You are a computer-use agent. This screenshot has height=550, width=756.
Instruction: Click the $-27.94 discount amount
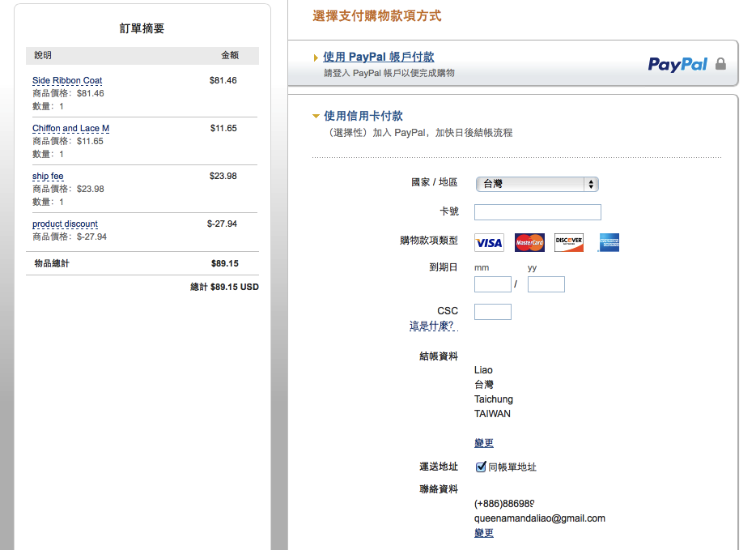click(x=223, y=224)
